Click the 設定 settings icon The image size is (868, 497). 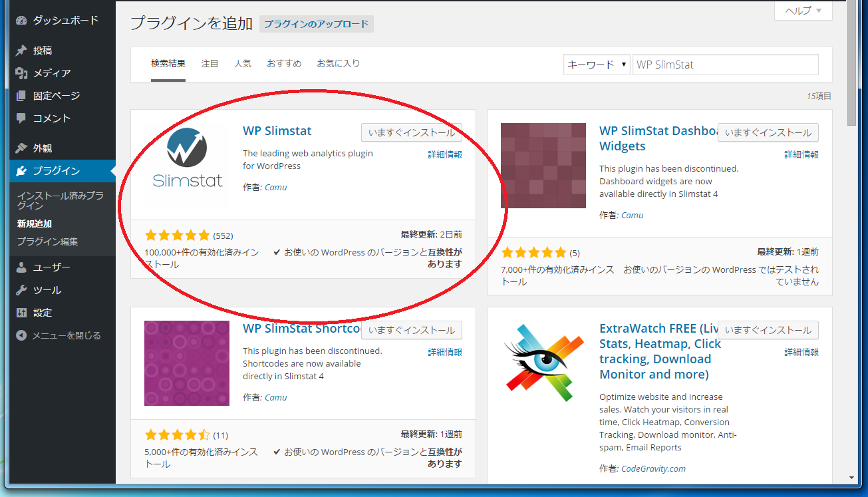(x=21, y=313)
